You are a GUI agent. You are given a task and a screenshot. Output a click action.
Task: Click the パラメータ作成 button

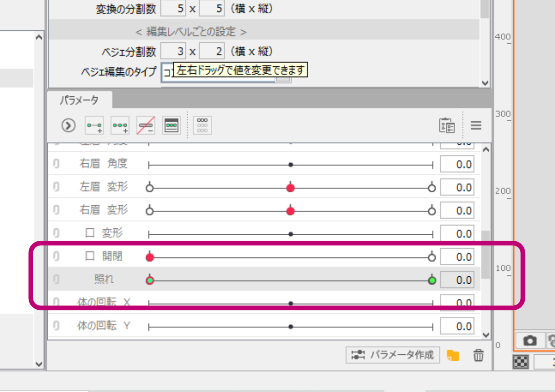click(393, 355)
